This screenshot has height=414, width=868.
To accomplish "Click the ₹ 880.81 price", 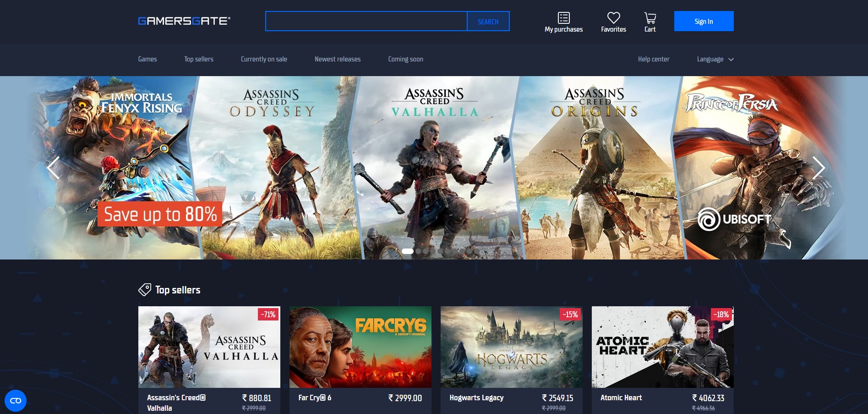I will pos(257,398).
